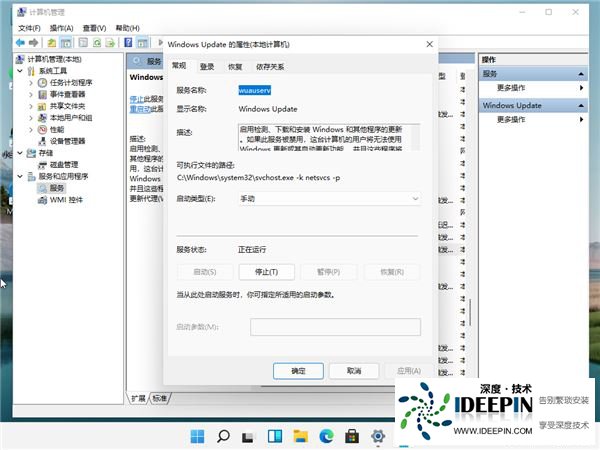
Task: Select the 磁盘管理 icon in tree
Action: click(x=42, y=165)
